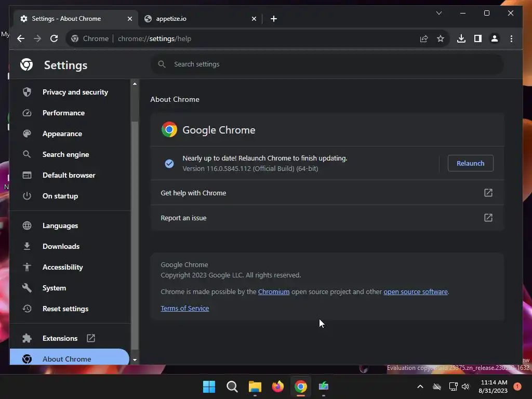Switch to the appetize.io tab

pos(200,19)
